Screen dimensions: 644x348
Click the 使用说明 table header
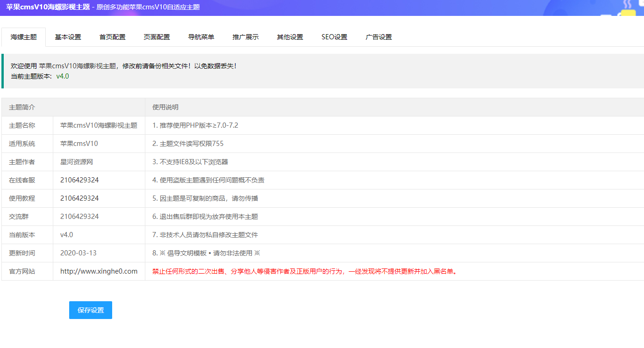coord(165,107)
